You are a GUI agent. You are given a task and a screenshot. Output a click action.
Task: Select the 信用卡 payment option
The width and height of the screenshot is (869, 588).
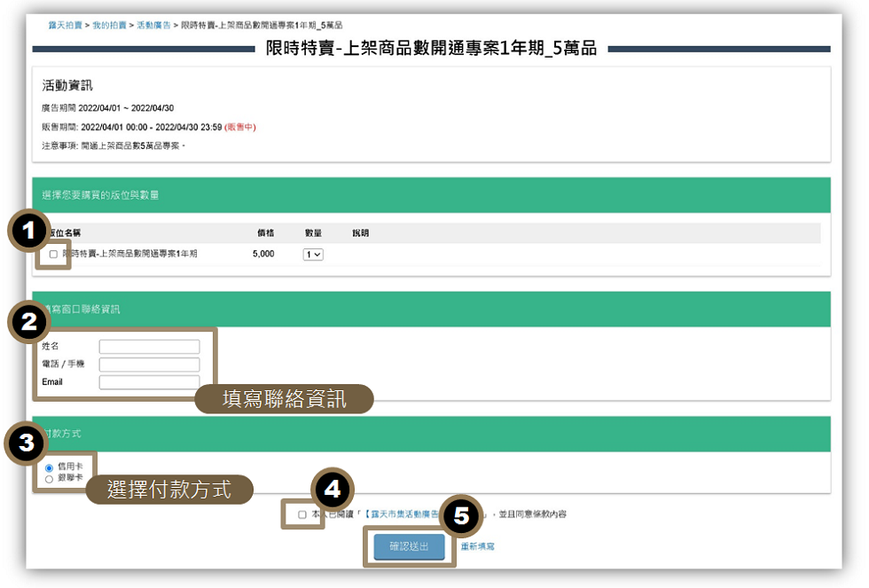click(x=49, y=467)
